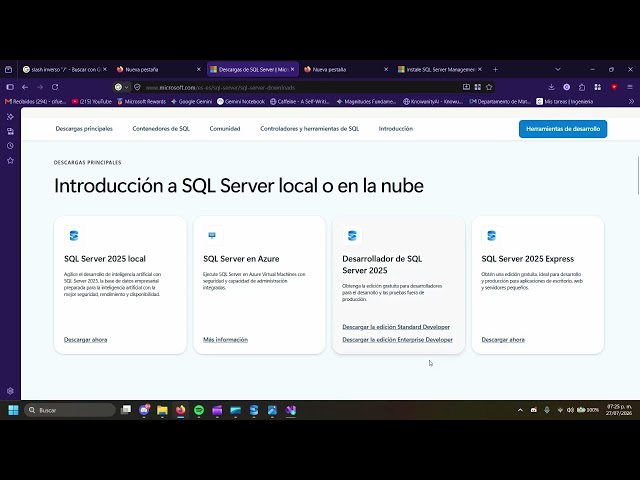Click the Firefox taskbar icon

click(x=180, y=410)
